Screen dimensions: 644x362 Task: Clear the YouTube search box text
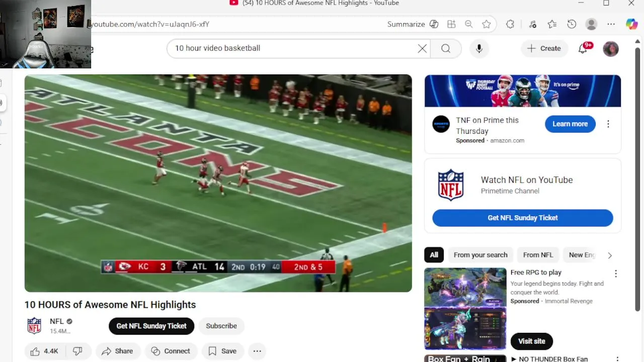click(x=422, y=48)
